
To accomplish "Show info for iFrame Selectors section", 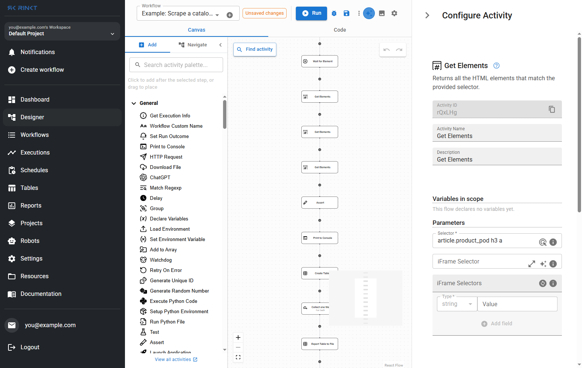I will coord(553,283).
